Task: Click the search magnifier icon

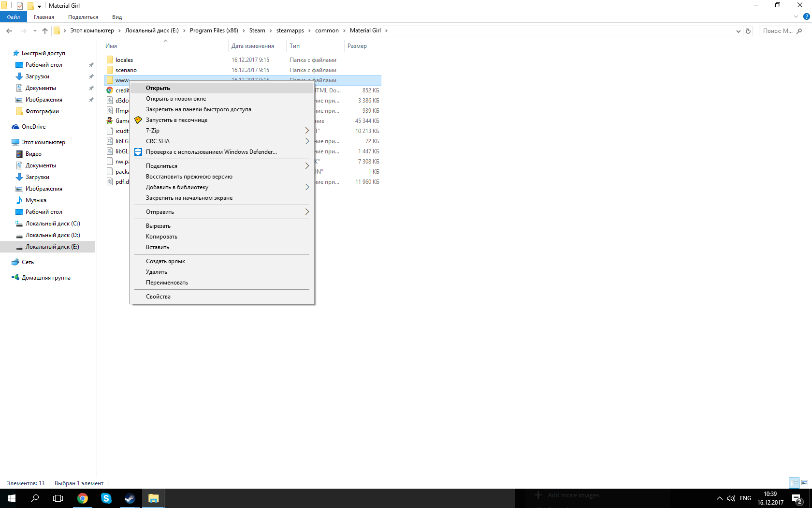Action: tap(799, 31)
